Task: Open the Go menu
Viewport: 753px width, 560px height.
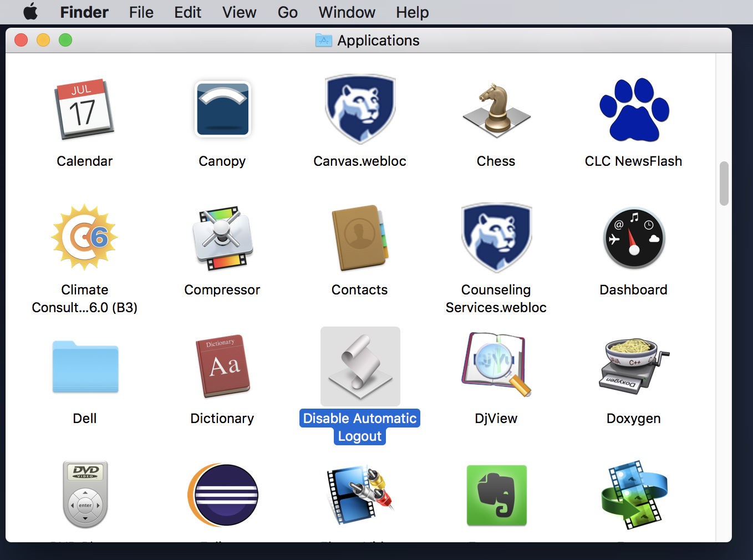Action: coord(288,12)
